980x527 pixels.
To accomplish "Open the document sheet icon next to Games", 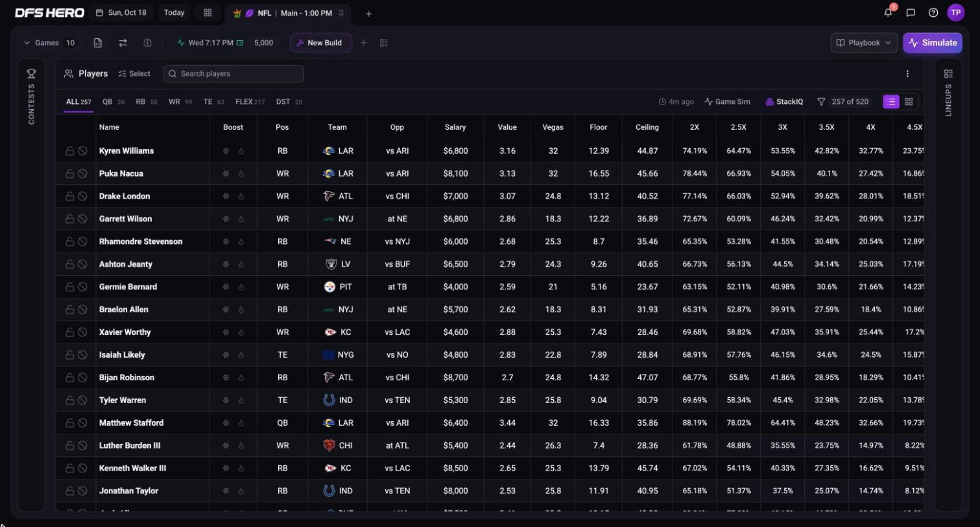I will [x=98, y=43].
